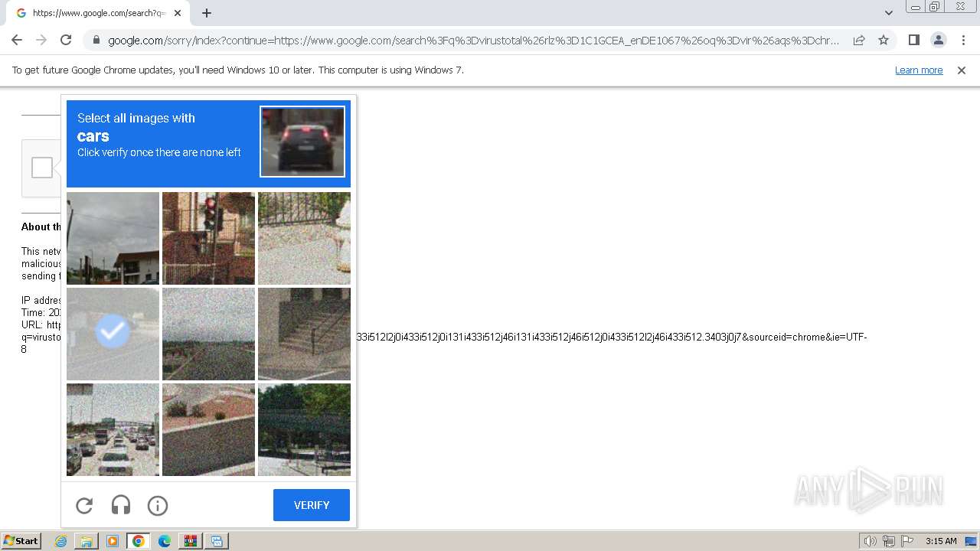Reload the captcha challenge images

(x=84, y=505)
